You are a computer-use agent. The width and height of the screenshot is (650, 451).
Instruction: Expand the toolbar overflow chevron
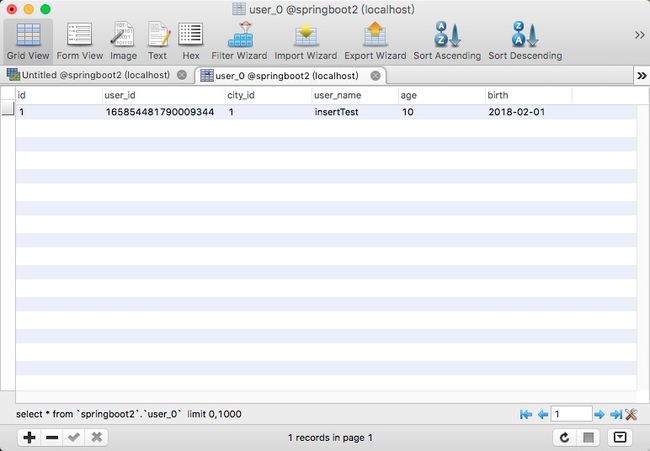pyautogui.click(x=639, y=35)
